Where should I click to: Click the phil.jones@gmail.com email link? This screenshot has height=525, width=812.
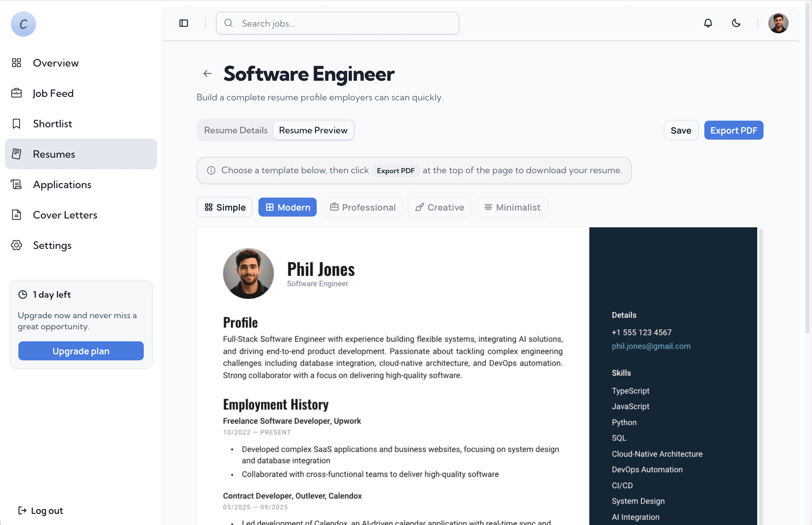click(x=651, y=346)
